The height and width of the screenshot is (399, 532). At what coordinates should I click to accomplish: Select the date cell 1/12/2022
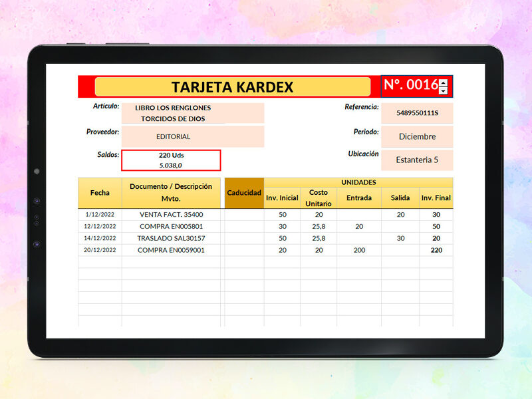click(x=100, y=214)
